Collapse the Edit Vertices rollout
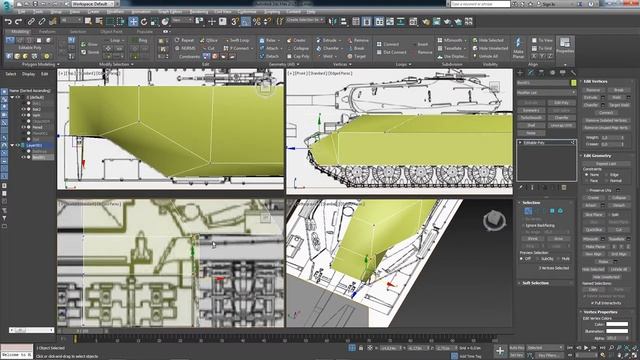This screenshot has height=360, width=640. 596,81
